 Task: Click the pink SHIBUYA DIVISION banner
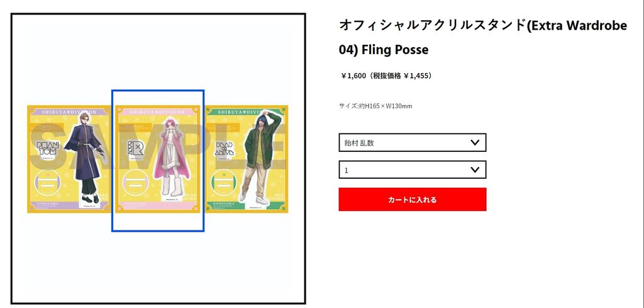click(x=158, y=112)
